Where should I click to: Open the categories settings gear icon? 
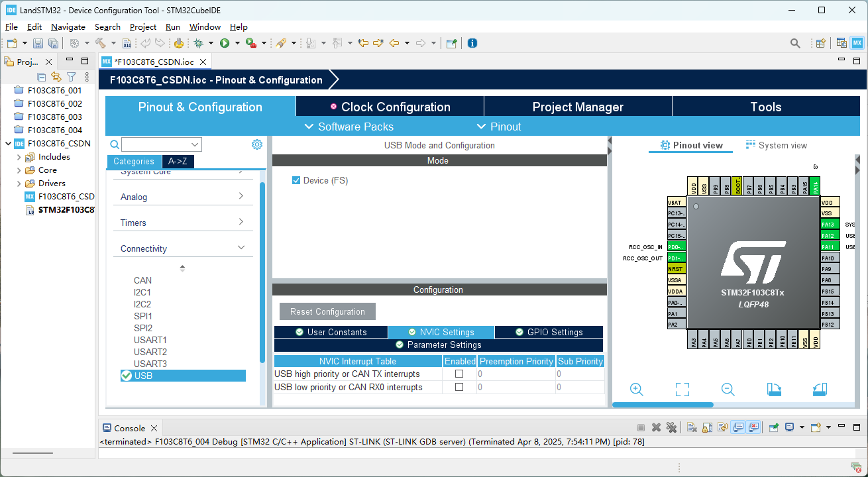[257, 144]
